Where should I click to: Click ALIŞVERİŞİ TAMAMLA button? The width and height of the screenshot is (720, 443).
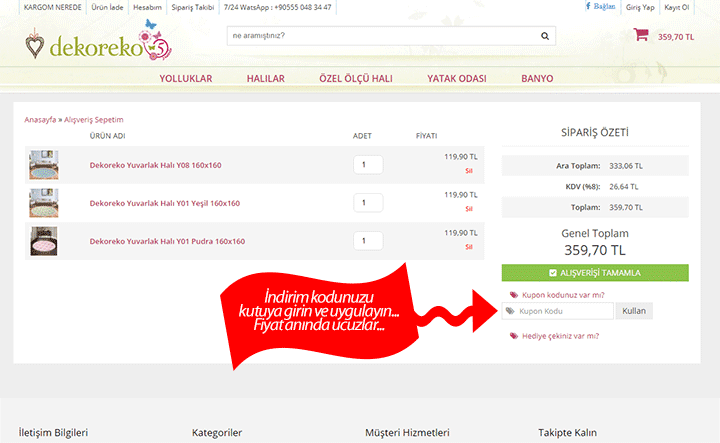pyautogui.click(x=595, y=273)
